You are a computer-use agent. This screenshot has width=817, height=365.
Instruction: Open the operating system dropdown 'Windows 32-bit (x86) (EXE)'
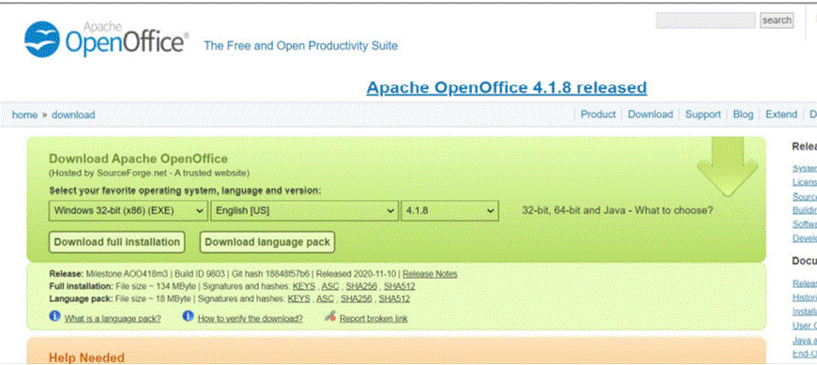pyautogui.click(x=128, y=211)
